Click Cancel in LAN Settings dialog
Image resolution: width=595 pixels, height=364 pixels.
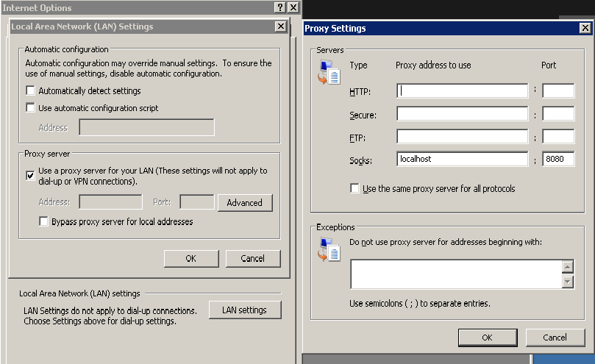coord(253,259)
